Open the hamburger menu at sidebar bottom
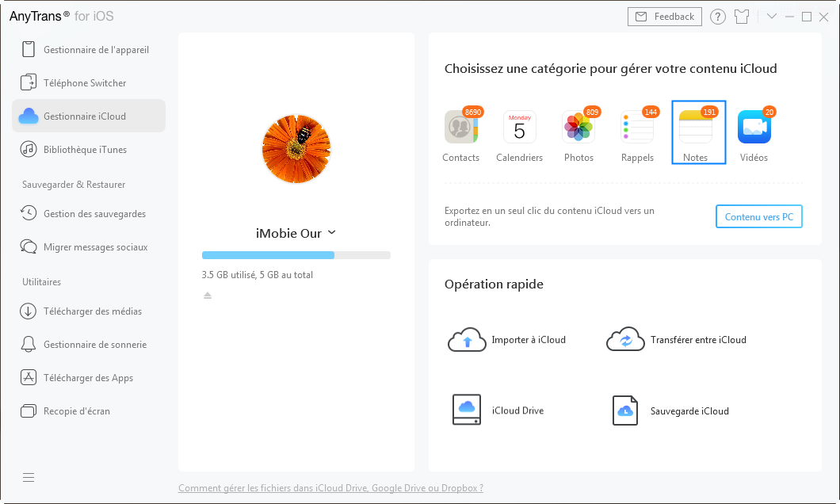Image resolution: width=840 pixels, height=504 pixels. 29,477
